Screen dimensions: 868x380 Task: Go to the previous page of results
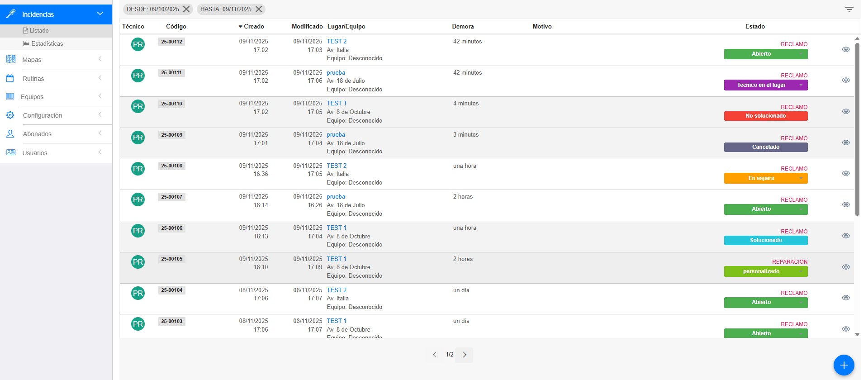(434, 355)
